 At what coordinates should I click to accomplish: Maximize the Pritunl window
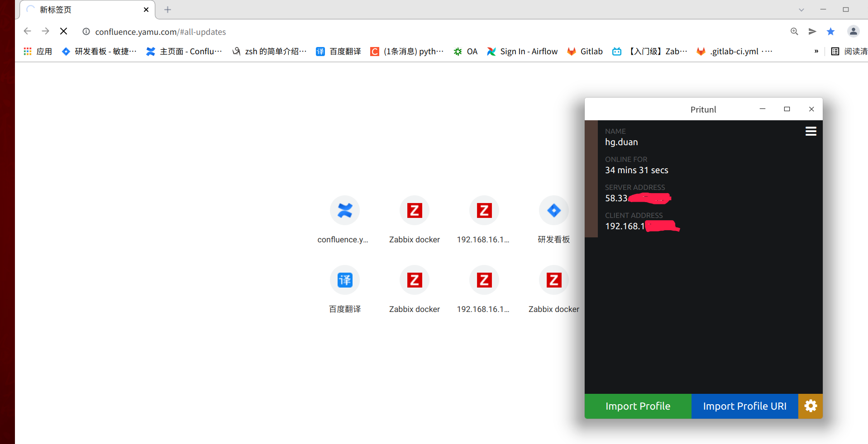(x=787, y=109)
